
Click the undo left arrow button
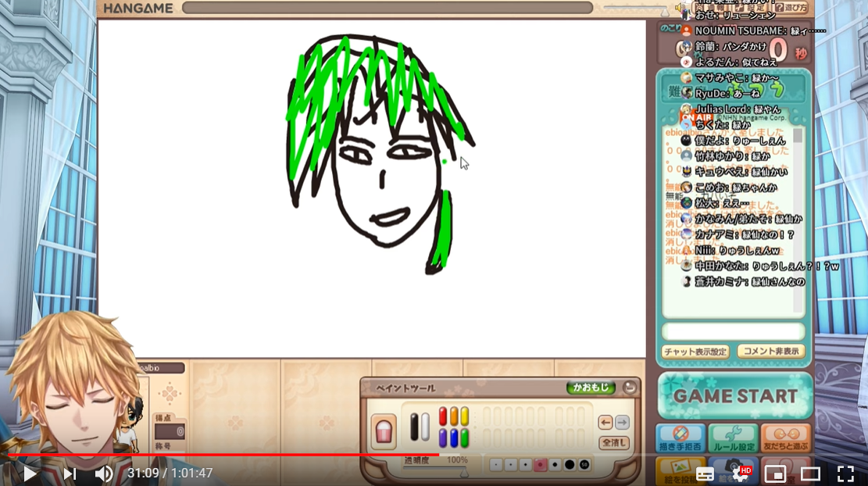[605, 423]
